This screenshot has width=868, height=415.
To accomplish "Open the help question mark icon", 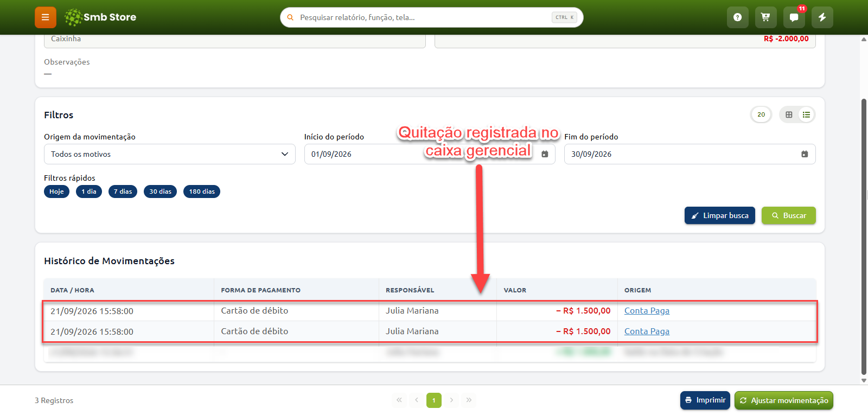I will click(x=738, y=17).
